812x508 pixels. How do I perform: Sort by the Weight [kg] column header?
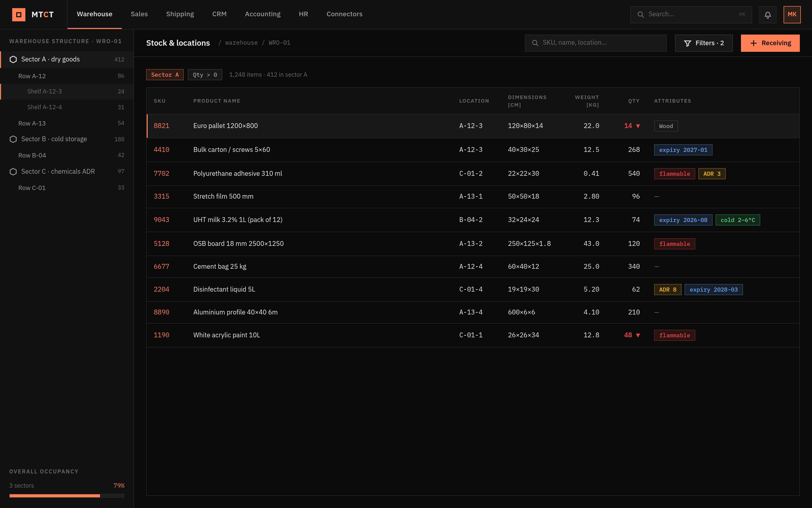click(587, 101)
